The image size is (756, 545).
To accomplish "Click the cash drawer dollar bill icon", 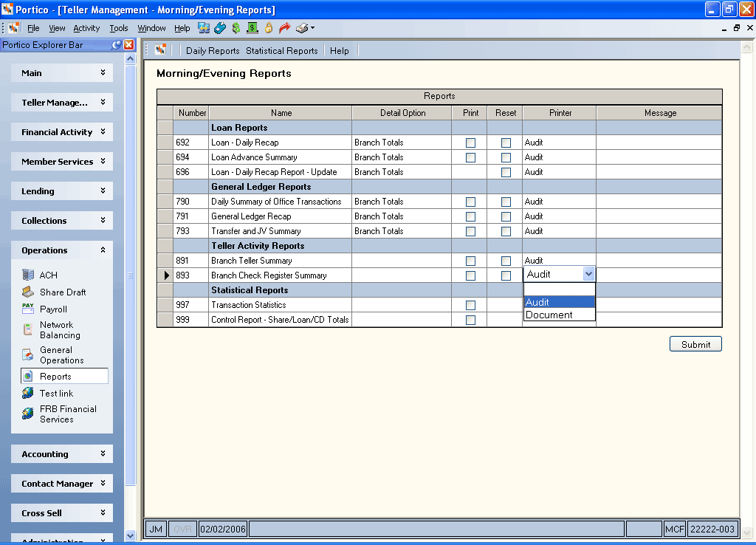I will (252, 28).
